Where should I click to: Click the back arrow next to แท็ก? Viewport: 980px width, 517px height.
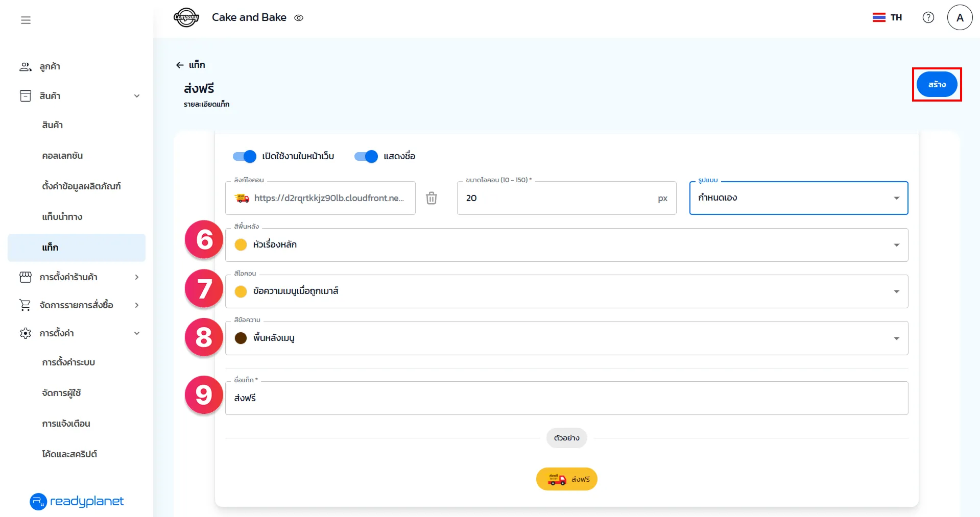tap(180, 65)
